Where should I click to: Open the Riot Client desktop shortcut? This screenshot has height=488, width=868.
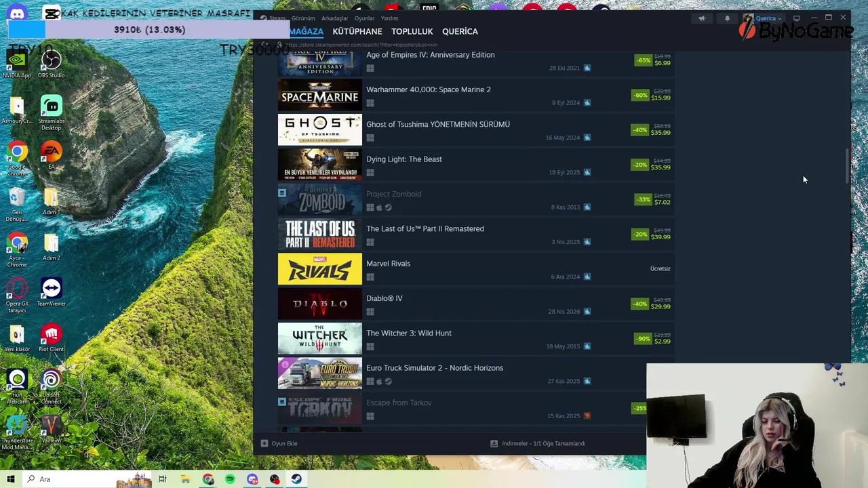[51, 338]
